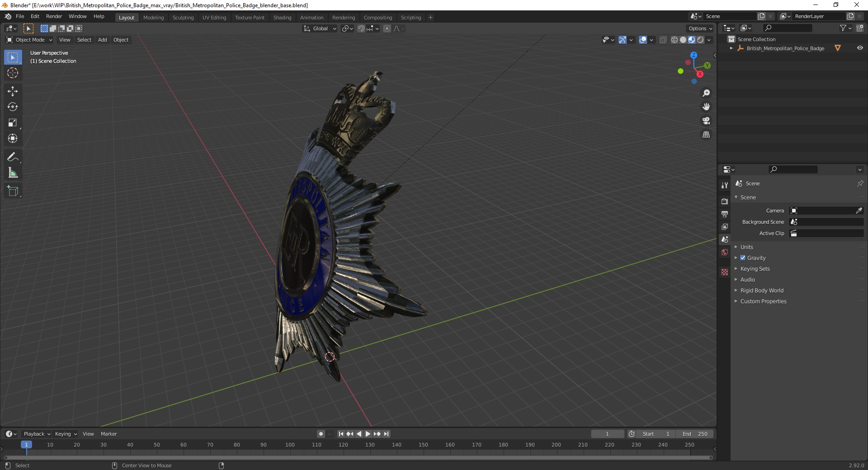This screenshot has height=470, width=868.
Task: Expand the Units panel
Action: 746,247
